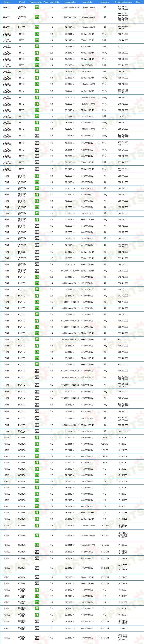Click the Lata produkcji column header

(x=70, y=2)
